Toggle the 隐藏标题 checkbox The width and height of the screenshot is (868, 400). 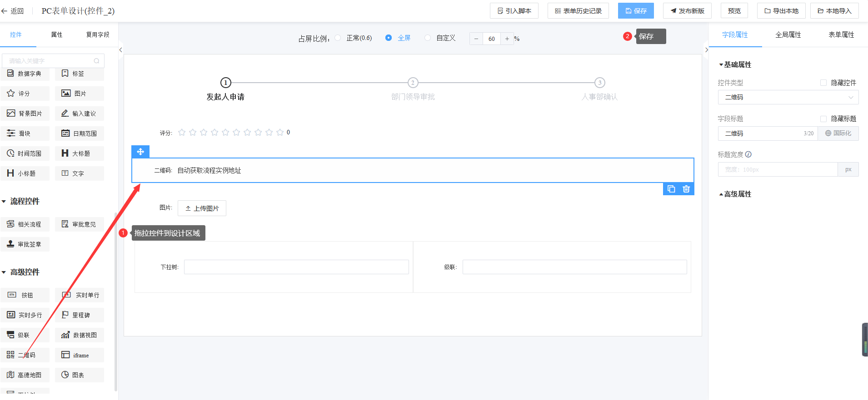823,119
